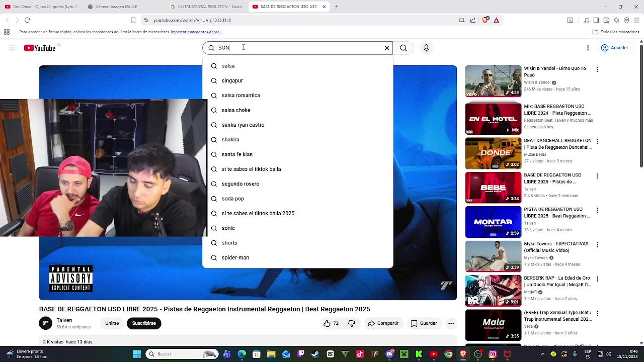
Task: Clear the search box with the X
Action: pyautogui.click(x=387, y=48)
